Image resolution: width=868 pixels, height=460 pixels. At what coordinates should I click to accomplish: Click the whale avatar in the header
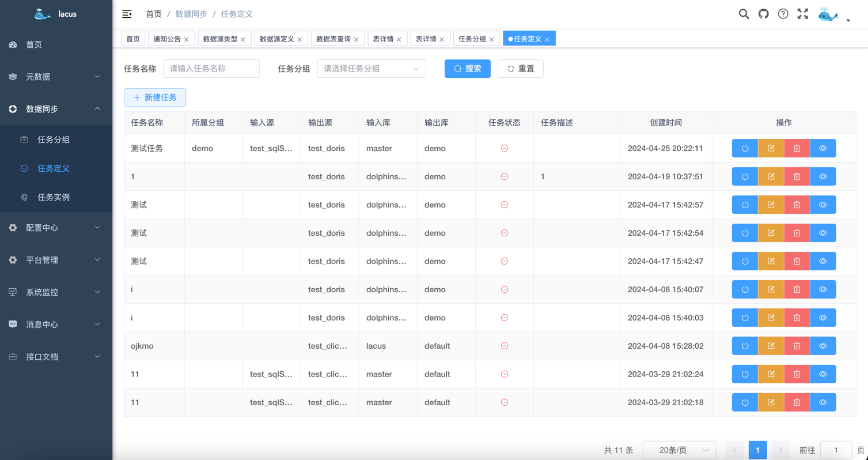(x=828, y=15)
